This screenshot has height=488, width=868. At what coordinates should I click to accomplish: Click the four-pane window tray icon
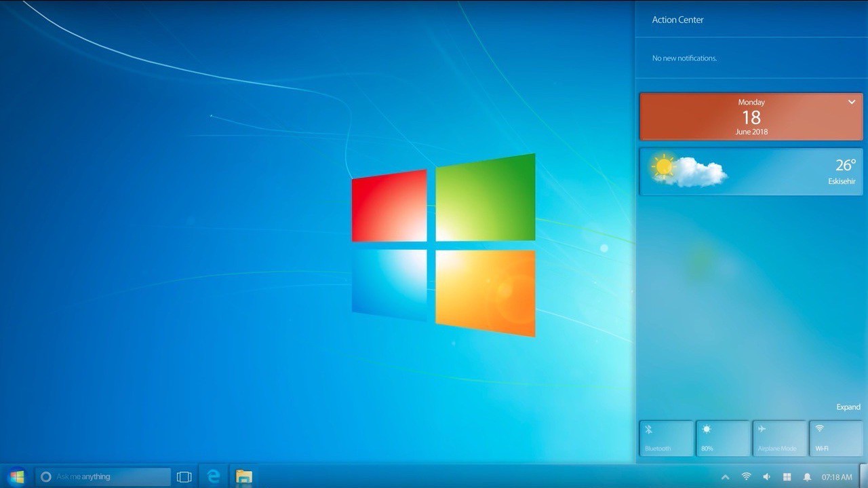tap(787, 477)
